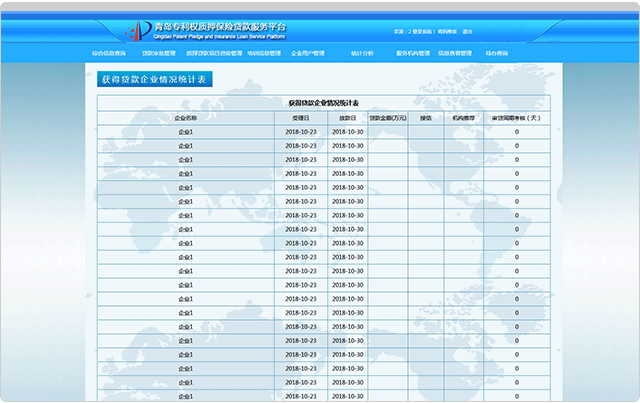640x403 pixels.
Task: Click the 贷款金额(万元) column header
Action: pos(388,117)
